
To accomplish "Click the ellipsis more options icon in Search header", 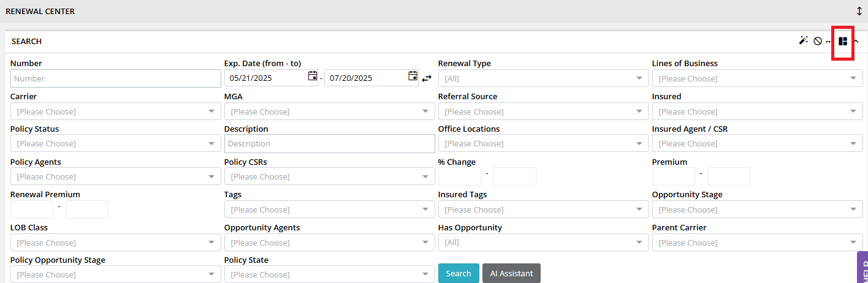I will [x=828, y=42].
